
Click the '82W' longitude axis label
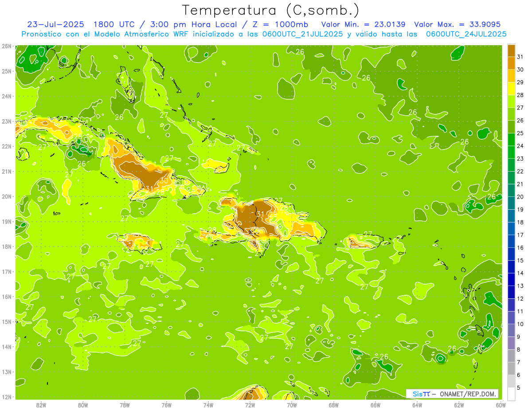[41, 405]
